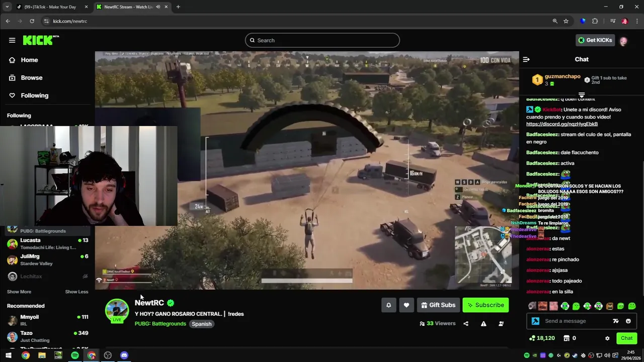Bookmark this page with star

[x=566, y=21]
